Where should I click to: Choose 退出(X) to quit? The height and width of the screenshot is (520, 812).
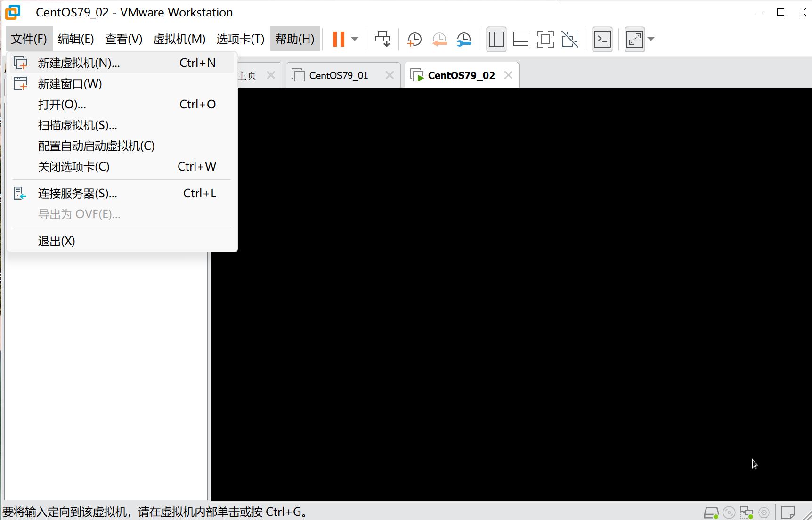[122, 241]
